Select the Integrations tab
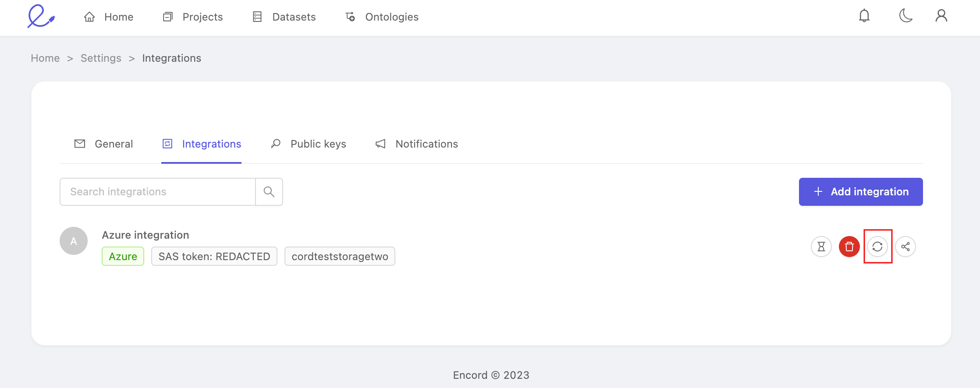The width and height of the screenshot is (980, 388). pos(202,144)
